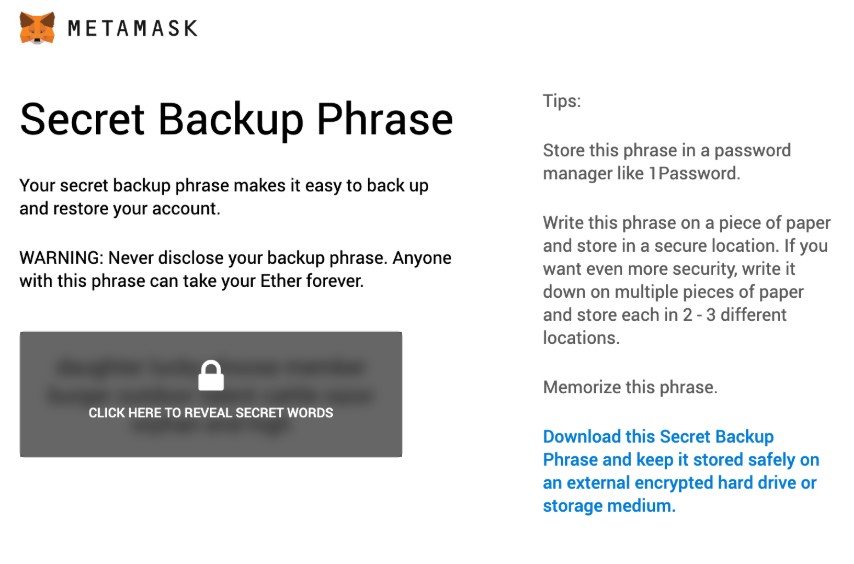854x564 pixels.
Task: Click the Memorize this phrase tip
Action: point(630,387)
